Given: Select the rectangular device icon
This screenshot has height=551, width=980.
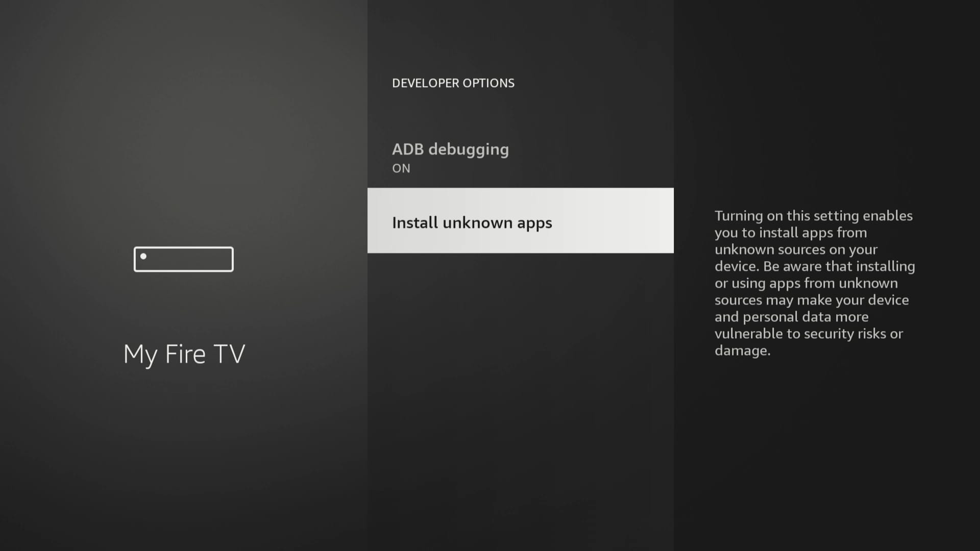Looking at the screenshot, I should coord(184,258).
